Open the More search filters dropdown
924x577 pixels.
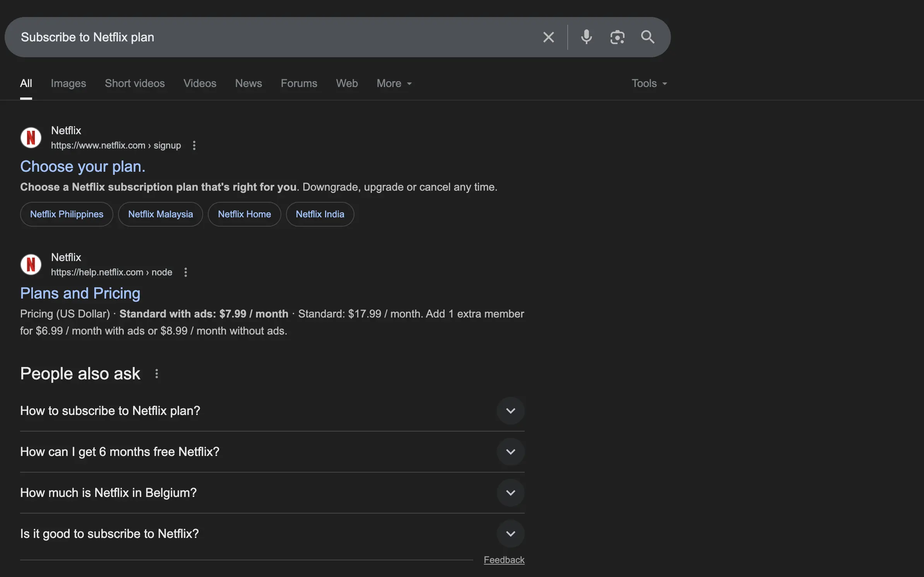click(394, 83)
